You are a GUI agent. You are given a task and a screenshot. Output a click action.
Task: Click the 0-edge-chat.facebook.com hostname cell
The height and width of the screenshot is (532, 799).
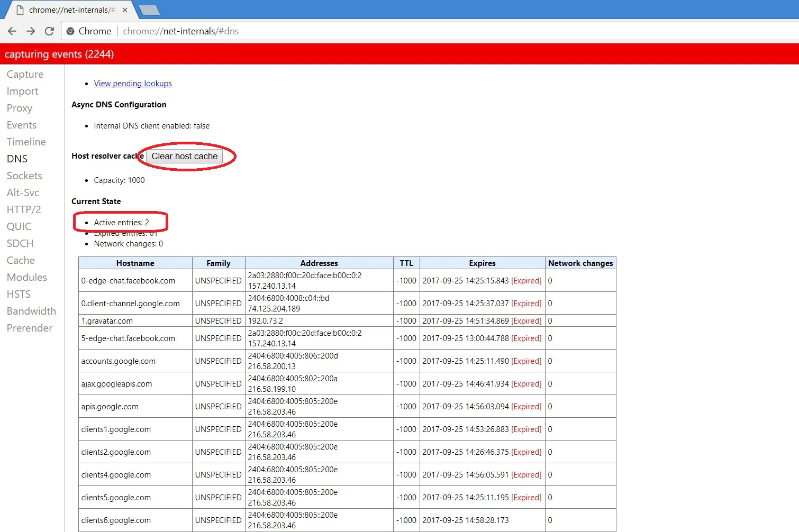click(x=135, y=280)
